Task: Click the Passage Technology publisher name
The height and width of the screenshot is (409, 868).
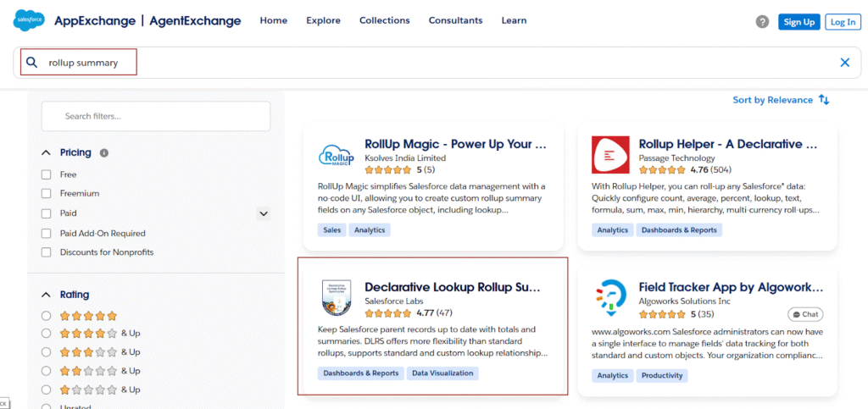Action: tap(676, 158)
